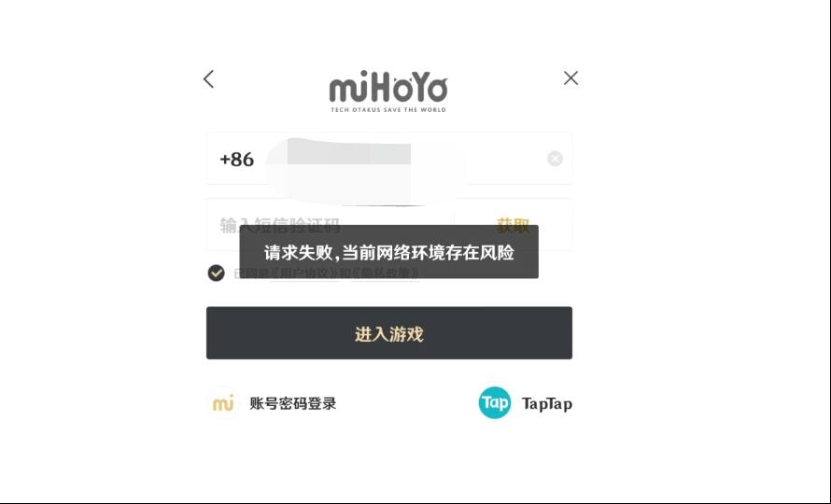The width and height of the screenshot is (831, 504).
Task: Click the gold mi account icon
Action: point(223,403)
